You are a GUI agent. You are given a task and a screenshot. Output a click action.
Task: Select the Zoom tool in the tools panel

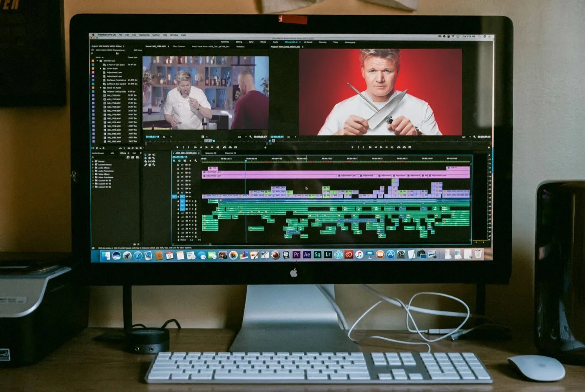(x=154, y=165)
